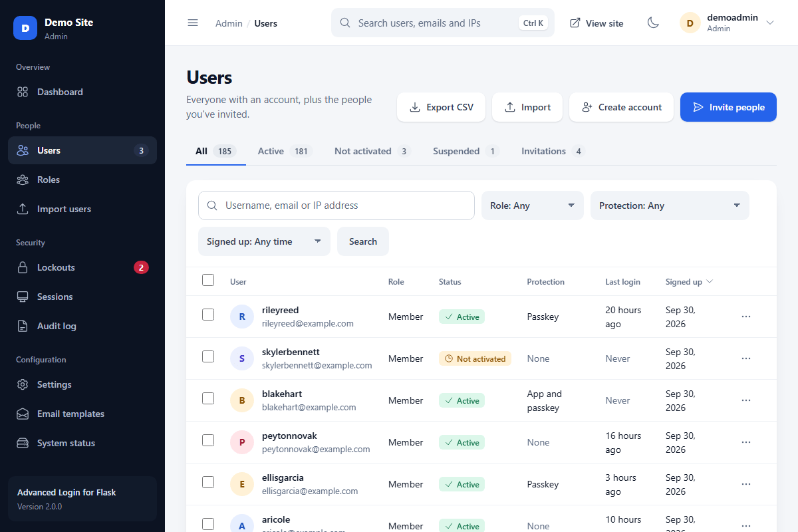Toggle the sidebar hamburger menu icon
The image size is (798, 532).
coord(193,23)
